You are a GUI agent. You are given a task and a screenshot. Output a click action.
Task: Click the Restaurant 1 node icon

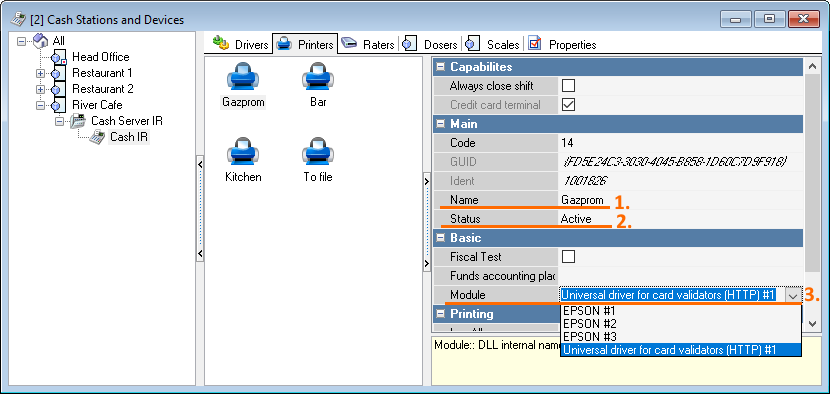point(59,73)
